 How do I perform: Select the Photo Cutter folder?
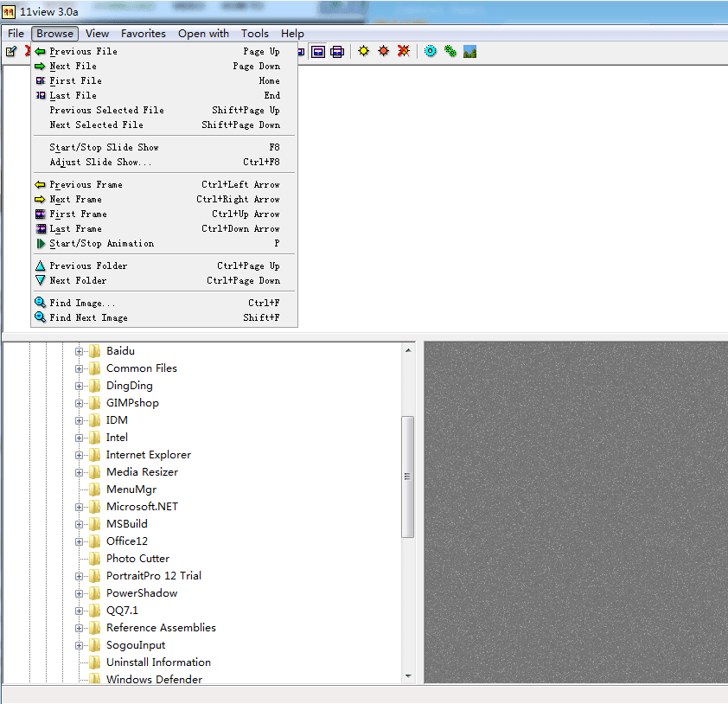(x=137, y=559)
